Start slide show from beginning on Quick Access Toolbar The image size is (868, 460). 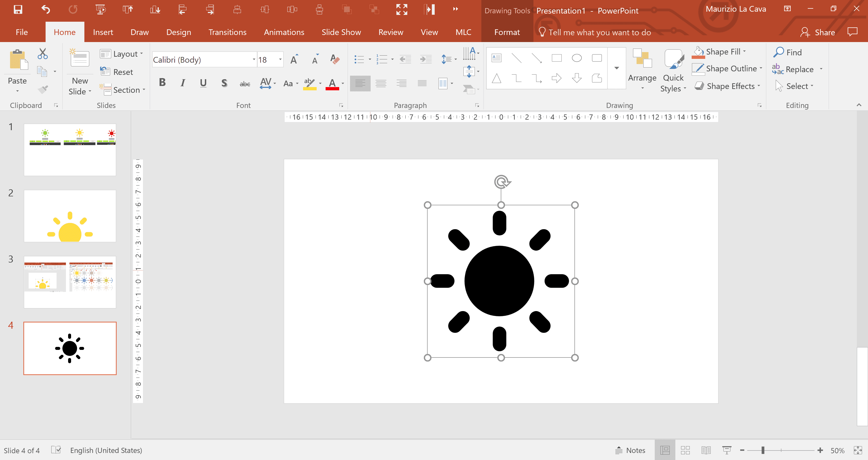tap(100, 9)
